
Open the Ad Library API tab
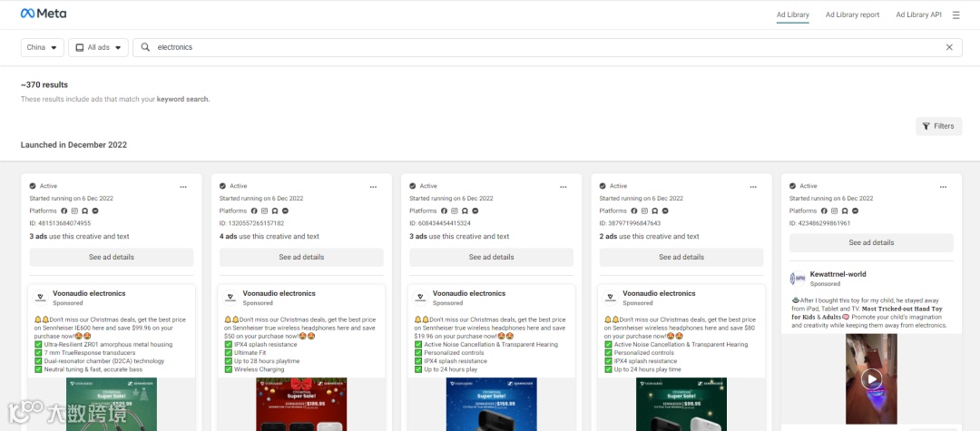(918, 15)
